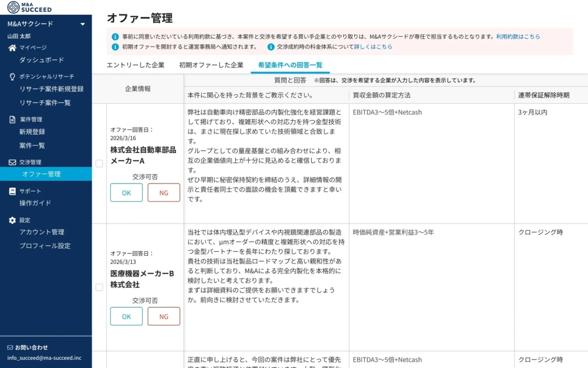Open the M&Aサクシード account dropdown arrow
Screen dimensions: 588x368
[x=83, y=23]
